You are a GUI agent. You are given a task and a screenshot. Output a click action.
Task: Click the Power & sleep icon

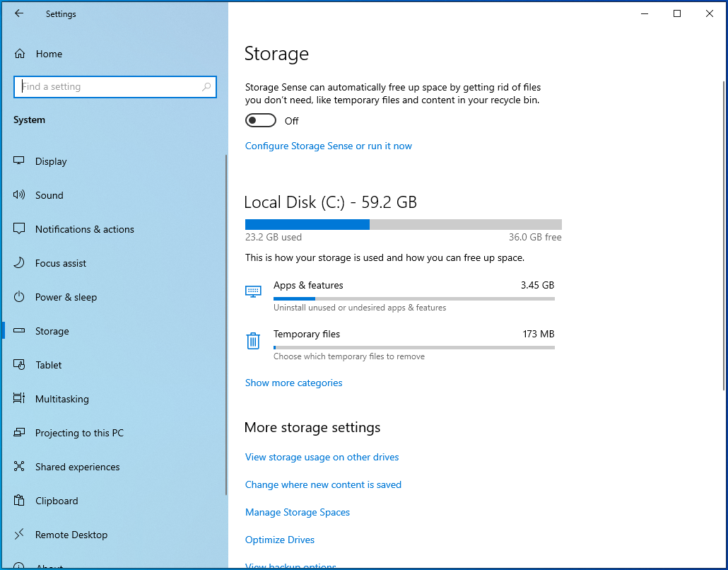point(20,297)
